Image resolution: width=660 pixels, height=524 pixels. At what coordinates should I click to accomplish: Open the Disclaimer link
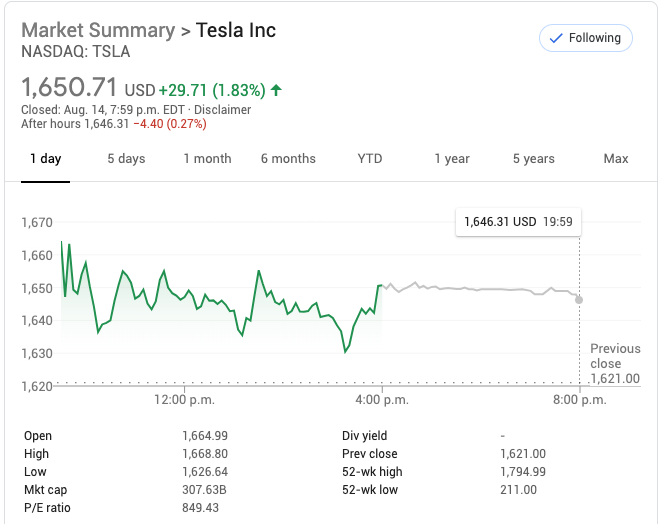(x=222, y=110)
